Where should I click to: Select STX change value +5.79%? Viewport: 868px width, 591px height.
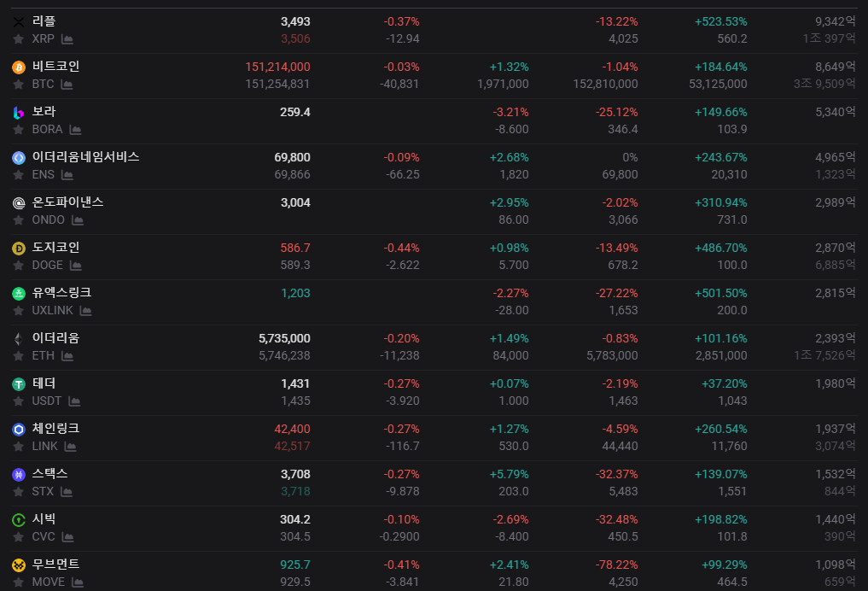(509, 474)
